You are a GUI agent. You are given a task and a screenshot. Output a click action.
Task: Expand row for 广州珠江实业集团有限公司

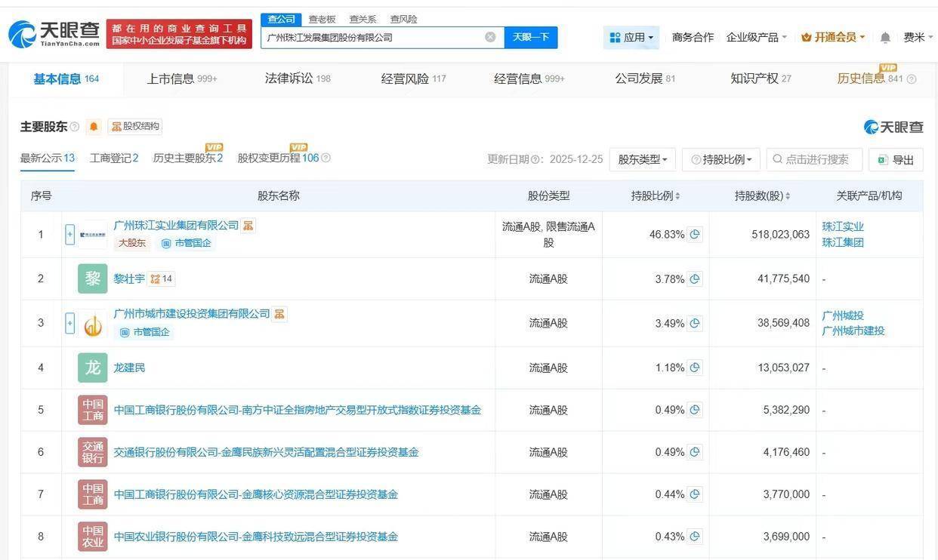point(70,234)
